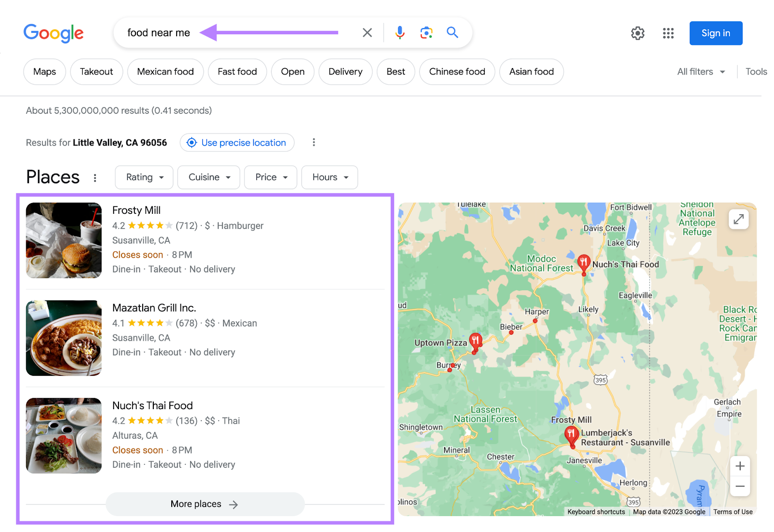774x532 pixels.
Task: Click Use precise location
Action: 237,142
